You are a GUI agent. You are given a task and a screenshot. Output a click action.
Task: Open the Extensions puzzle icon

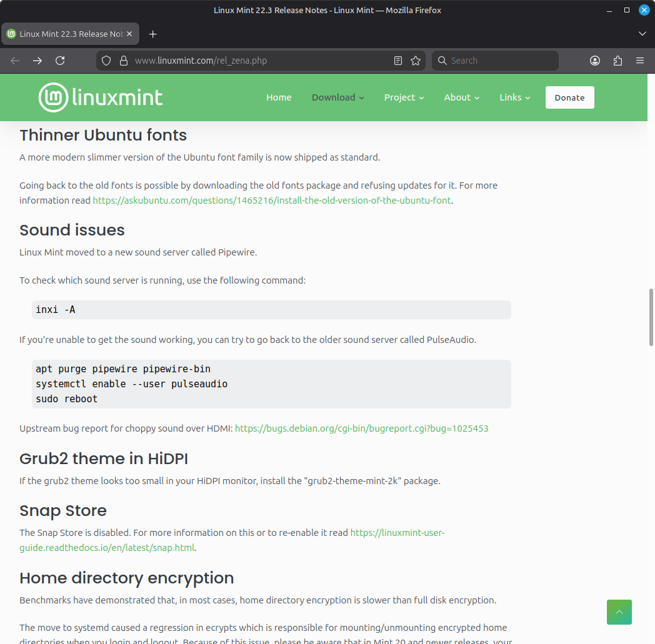pos(617,61)
